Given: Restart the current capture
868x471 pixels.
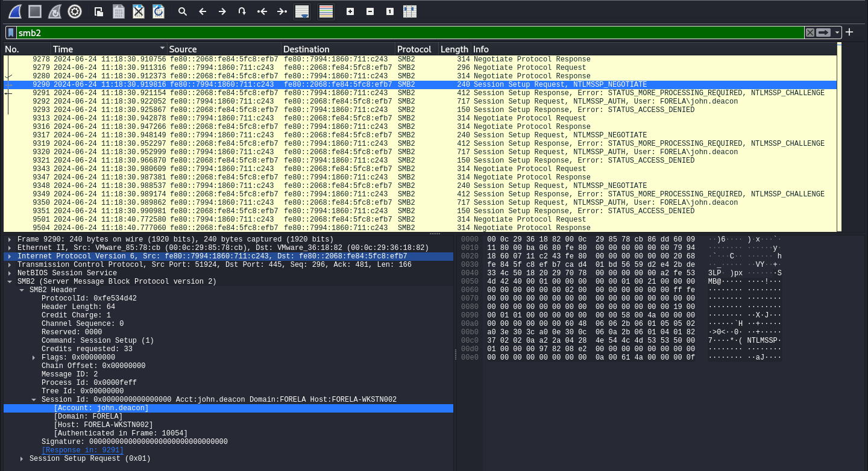Looking at the screenshot, I should 55,11.
